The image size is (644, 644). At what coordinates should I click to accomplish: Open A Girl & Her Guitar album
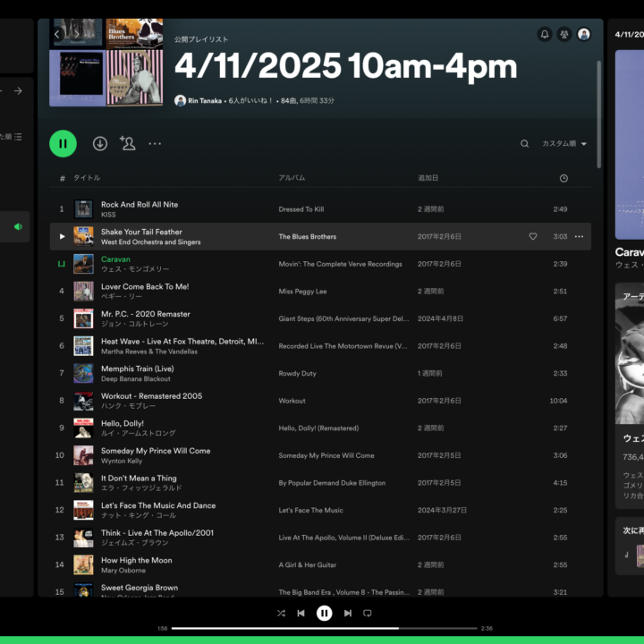307,564
